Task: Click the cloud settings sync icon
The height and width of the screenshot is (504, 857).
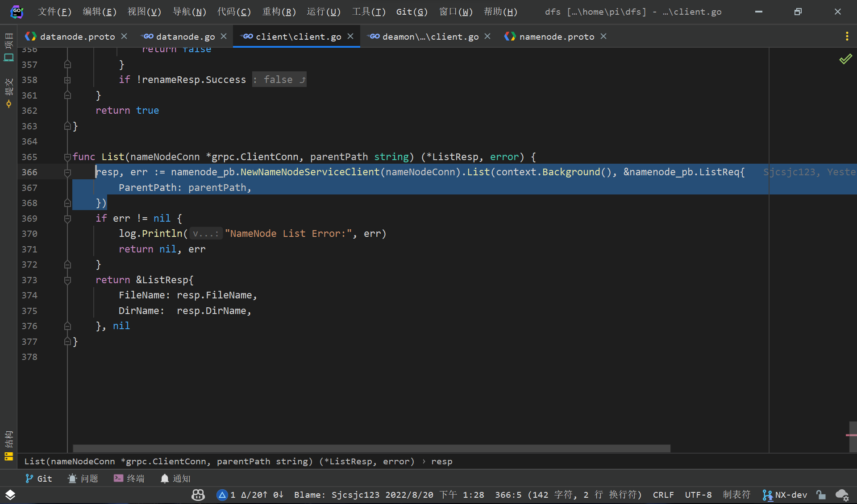Action: tap(842, 495)
